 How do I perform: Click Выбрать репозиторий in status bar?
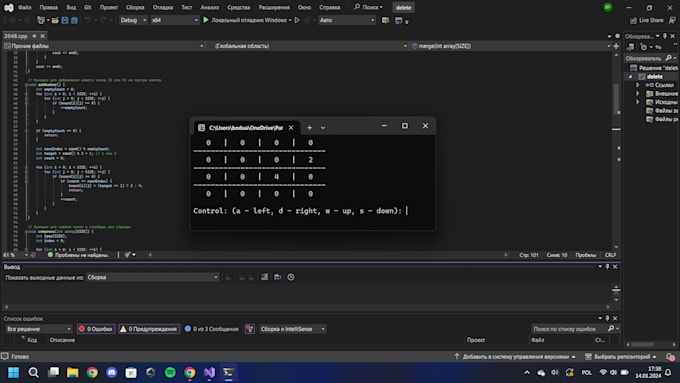[x=621, y=357]
